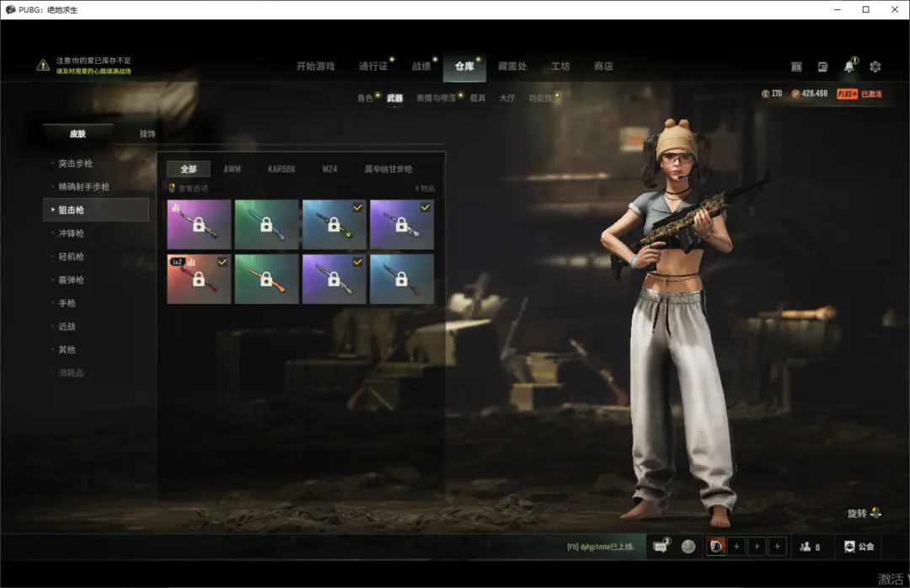
Task: Select the green skin with orange rifle
Action: pyautogui.click(x=266, y=279)
